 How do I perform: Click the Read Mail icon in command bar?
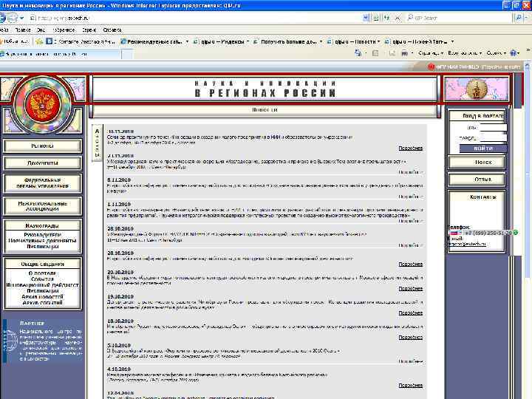(392, 53)
